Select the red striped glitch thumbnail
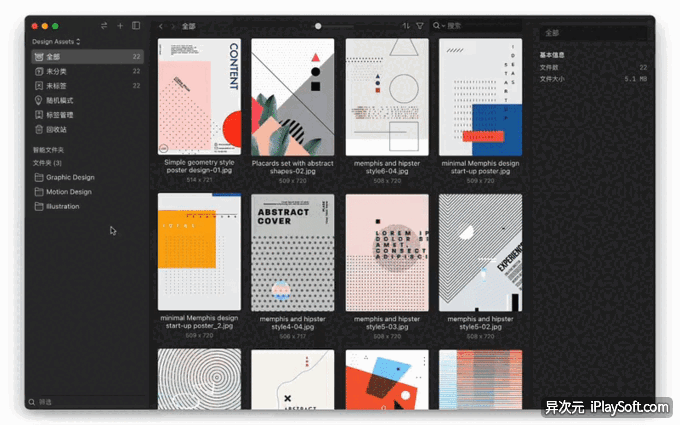Viewport: 680px width, 425px height. 481,379
